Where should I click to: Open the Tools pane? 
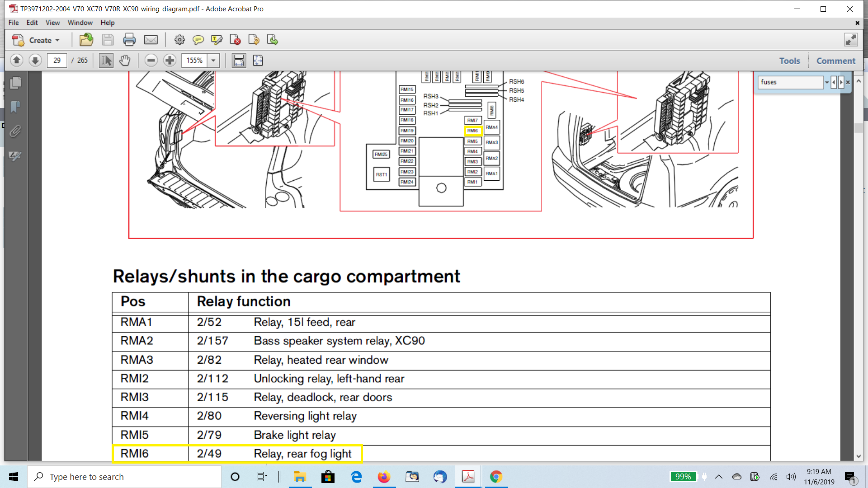789,61
